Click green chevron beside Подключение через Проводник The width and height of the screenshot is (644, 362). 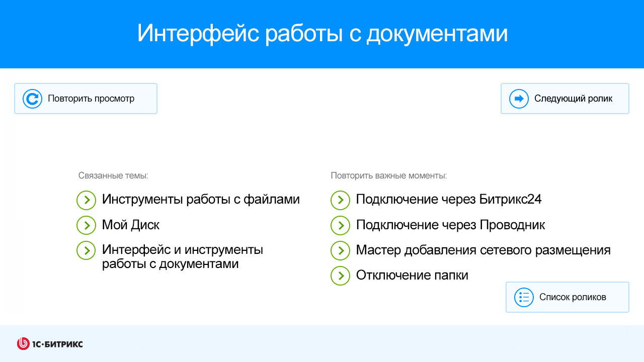(x=340, y=225)
